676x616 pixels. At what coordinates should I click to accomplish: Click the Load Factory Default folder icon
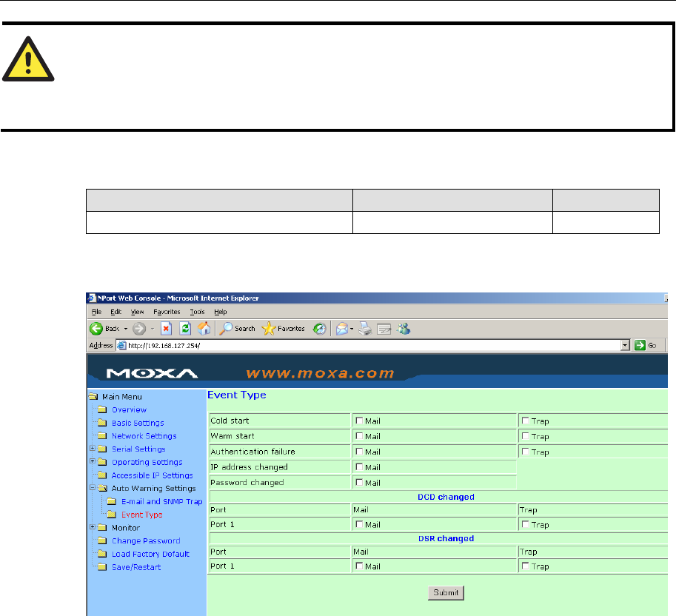pyautogui.click(x=102, y=554)
